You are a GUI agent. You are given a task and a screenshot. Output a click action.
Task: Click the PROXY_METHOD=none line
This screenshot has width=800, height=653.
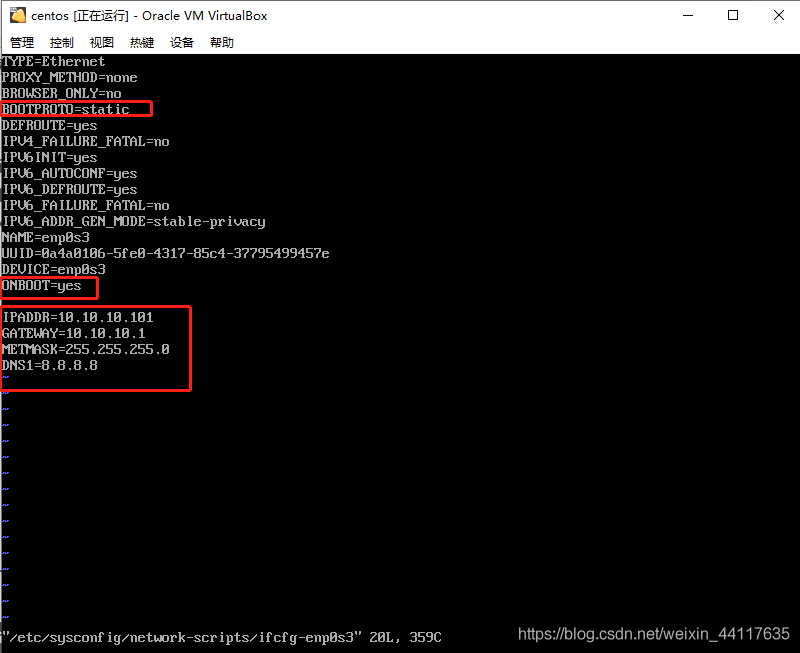click(69, 78)
